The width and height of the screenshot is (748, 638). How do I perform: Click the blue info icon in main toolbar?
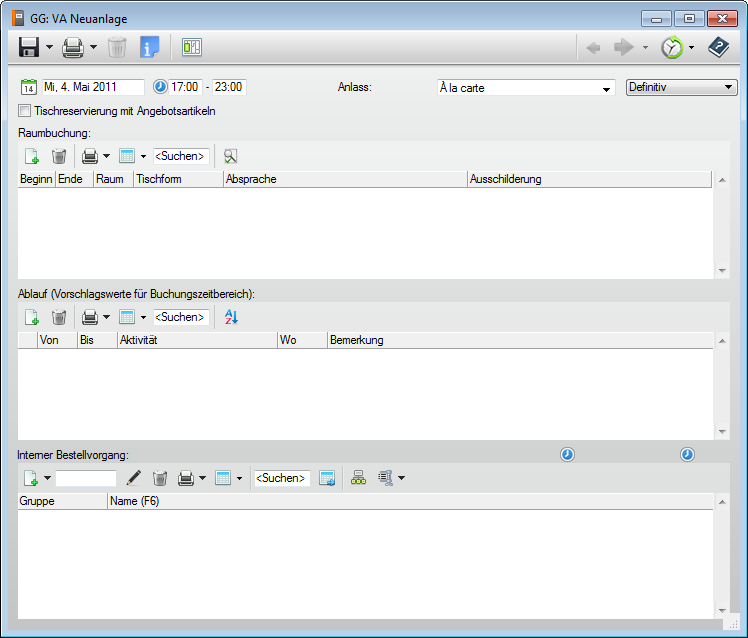150,47
